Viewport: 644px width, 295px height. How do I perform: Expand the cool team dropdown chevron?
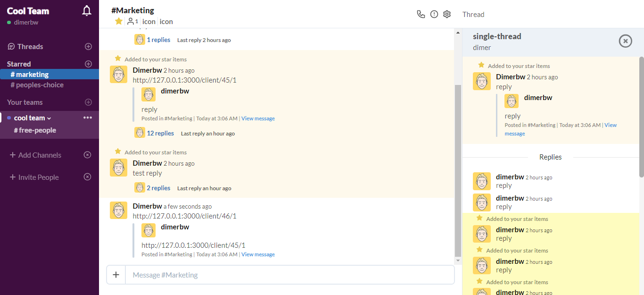coord(50,118)
